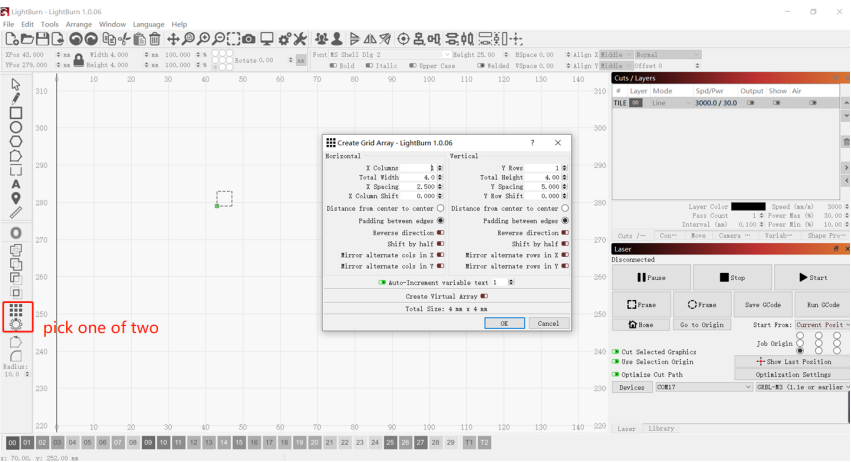Open the Circular Array tool
Image resolution: width=851 pixels, height=462 pixels.
pos(16,324)
